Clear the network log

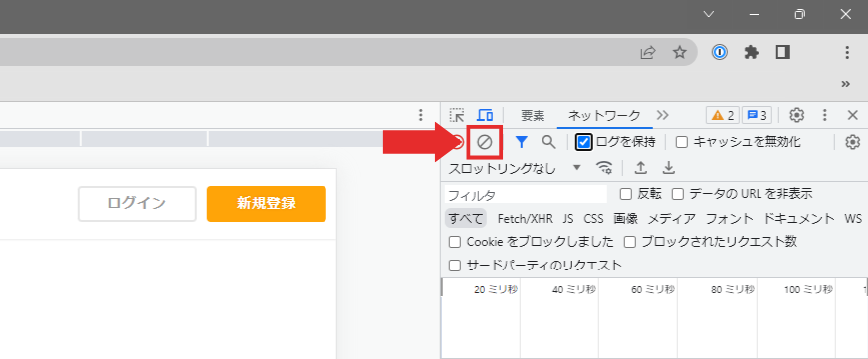[485, 143]
